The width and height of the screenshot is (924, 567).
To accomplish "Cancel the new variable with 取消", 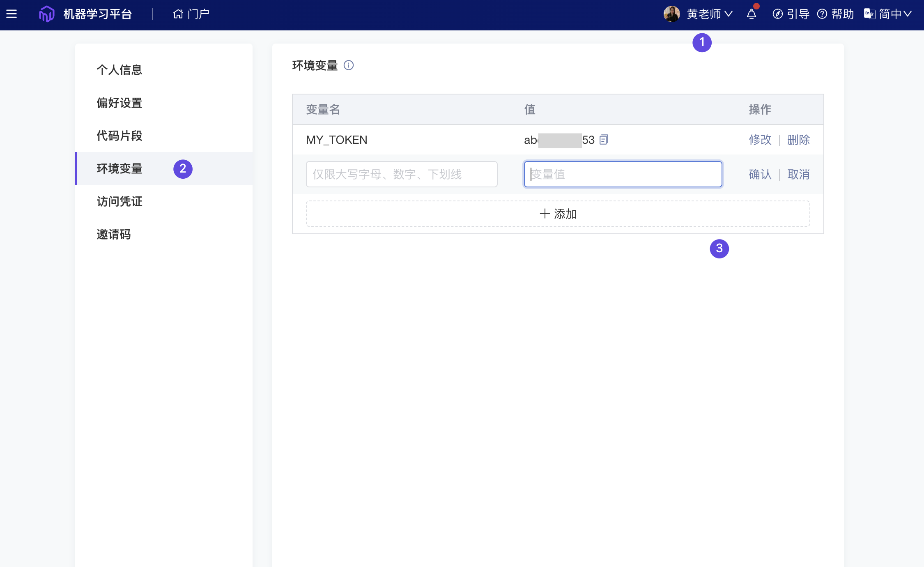I will (x=798, y=174).
